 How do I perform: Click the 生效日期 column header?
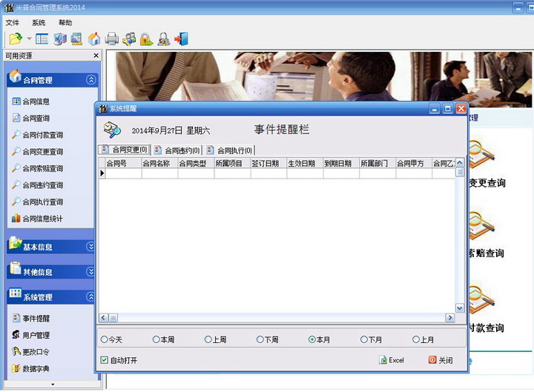[305, 163]
